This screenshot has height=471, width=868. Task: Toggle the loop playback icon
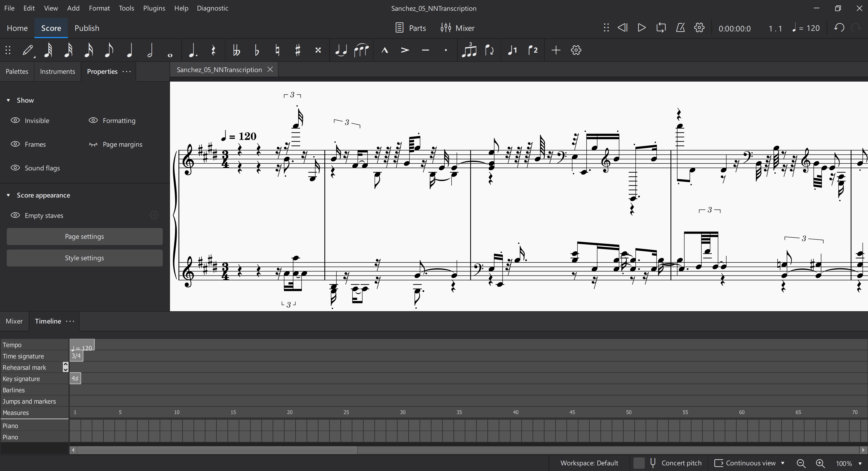pyautogui.click(x=661, y=28)
